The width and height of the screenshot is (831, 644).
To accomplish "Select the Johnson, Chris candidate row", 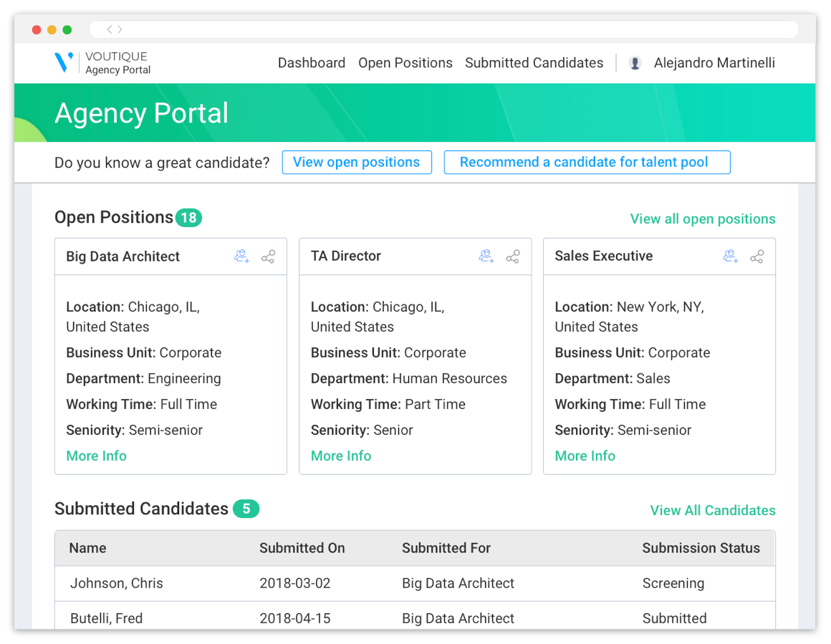I will 415,583.
